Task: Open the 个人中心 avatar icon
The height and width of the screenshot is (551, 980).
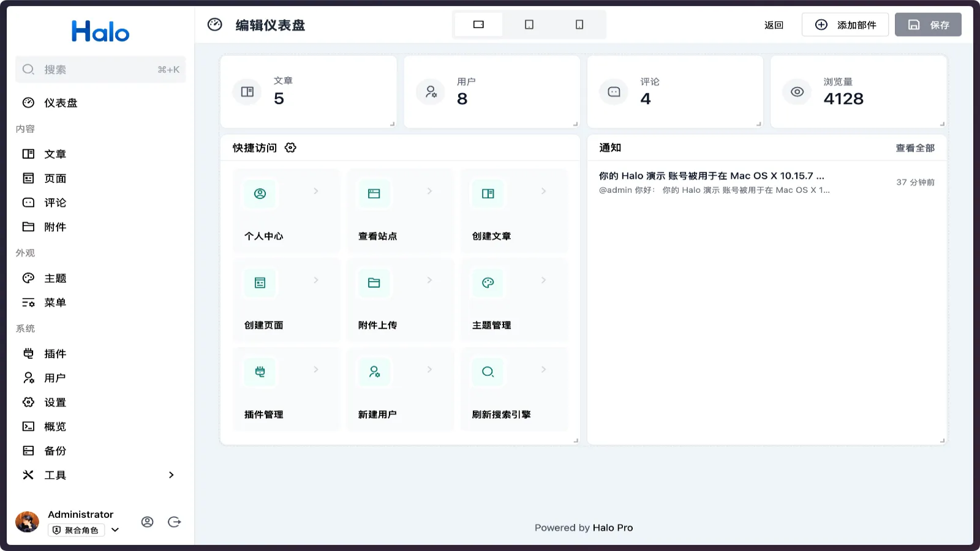Action: tap(260, 193)
